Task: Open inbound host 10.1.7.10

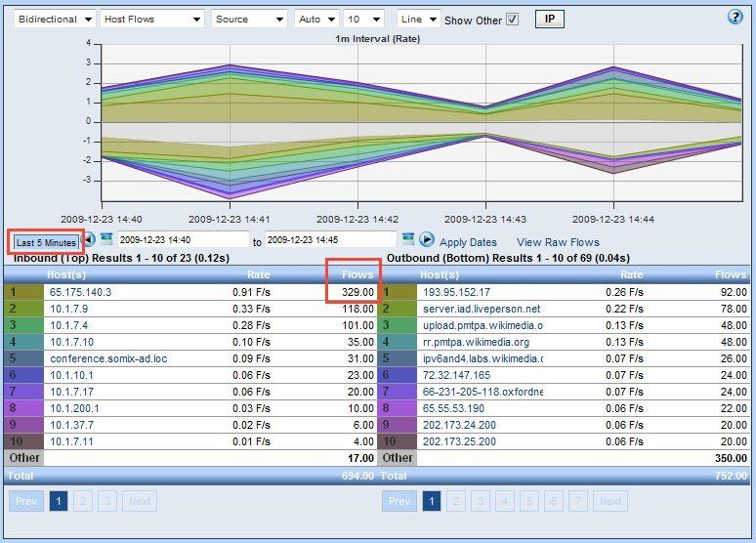Action: [x=72, y=342]
